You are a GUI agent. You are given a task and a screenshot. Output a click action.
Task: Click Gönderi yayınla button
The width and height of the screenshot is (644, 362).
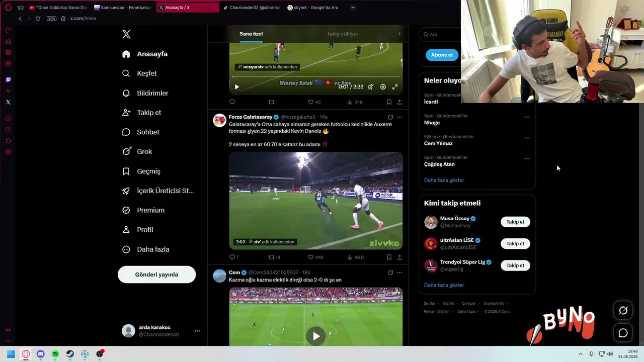click(156, 275)
